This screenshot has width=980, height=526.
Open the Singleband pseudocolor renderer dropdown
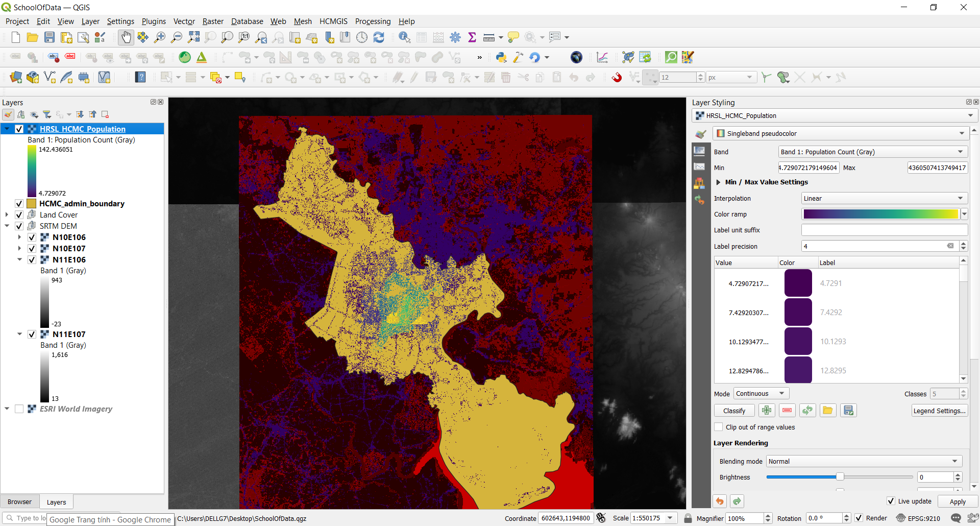[840, 134]
